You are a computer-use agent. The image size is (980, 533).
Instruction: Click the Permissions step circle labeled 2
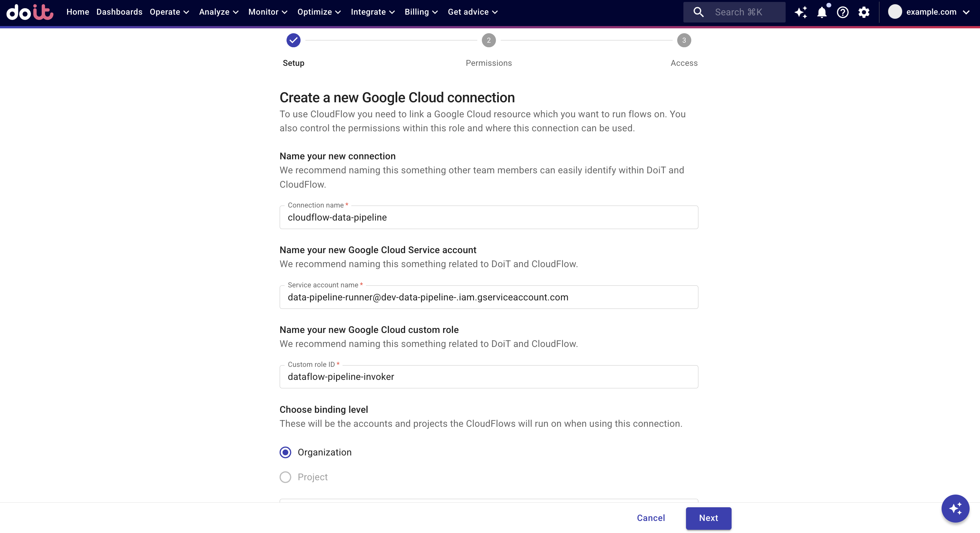[x=488, y=40]
